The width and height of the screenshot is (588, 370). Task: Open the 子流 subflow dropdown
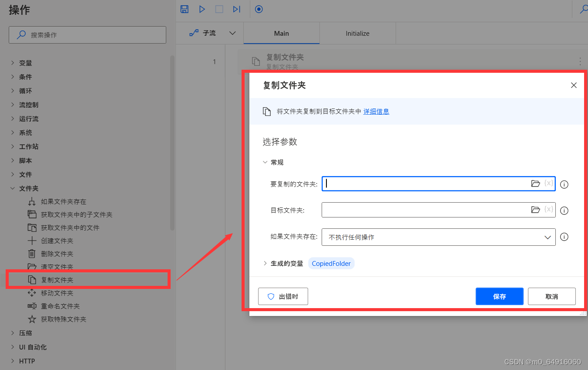[232, 33]
